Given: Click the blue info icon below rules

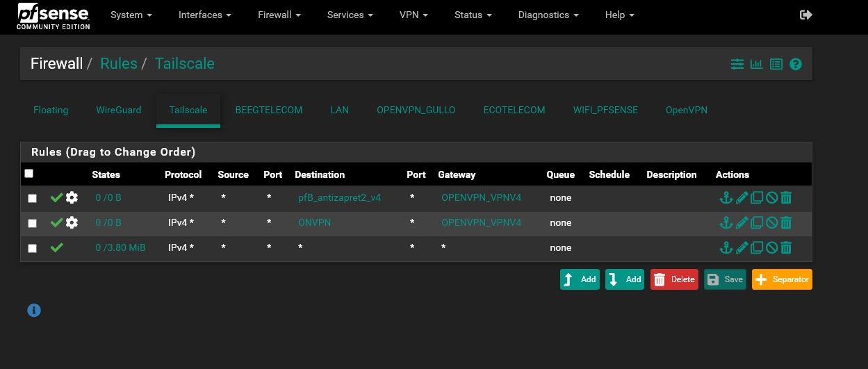Looking at the screenshot, I should tap(34, 310).
